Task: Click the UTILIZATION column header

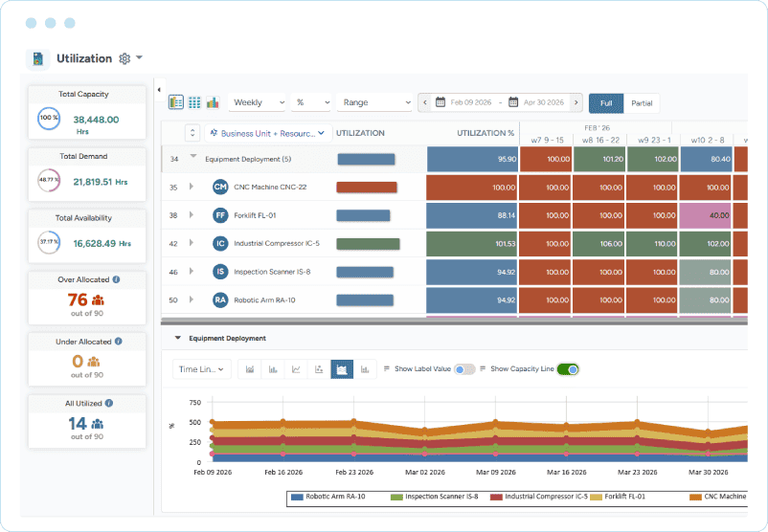Action: pos(360,133)
